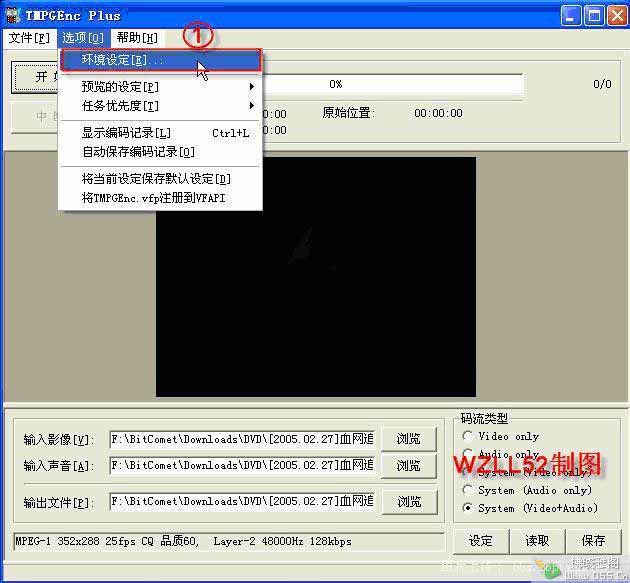Choose 显示编码记录[L] menu item
Image resolution: width=630 pixels, height=583 pixels.
click(161, 133)
